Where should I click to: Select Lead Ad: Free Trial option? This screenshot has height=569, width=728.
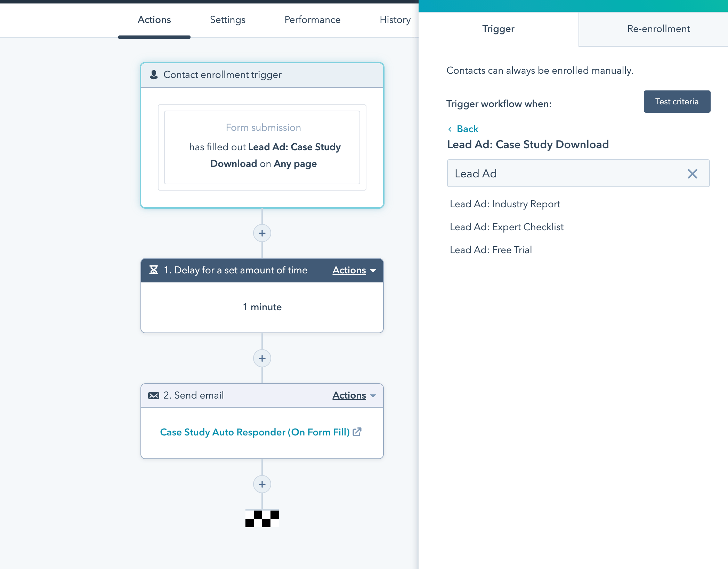pyautogui.click(x=492, y=249)
